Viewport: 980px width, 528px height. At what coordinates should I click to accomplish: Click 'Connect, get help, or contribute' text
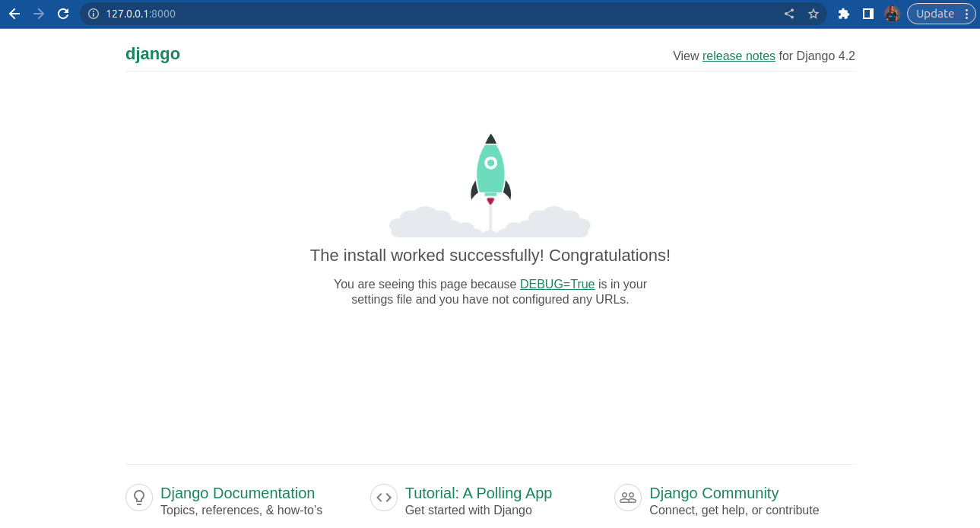pos(734,511)
